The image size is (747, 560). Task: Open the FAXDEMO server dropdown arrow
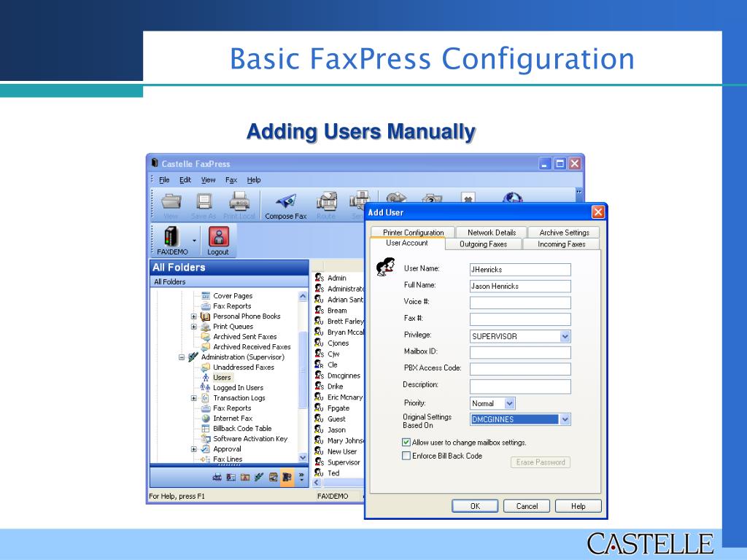[194, 241]
